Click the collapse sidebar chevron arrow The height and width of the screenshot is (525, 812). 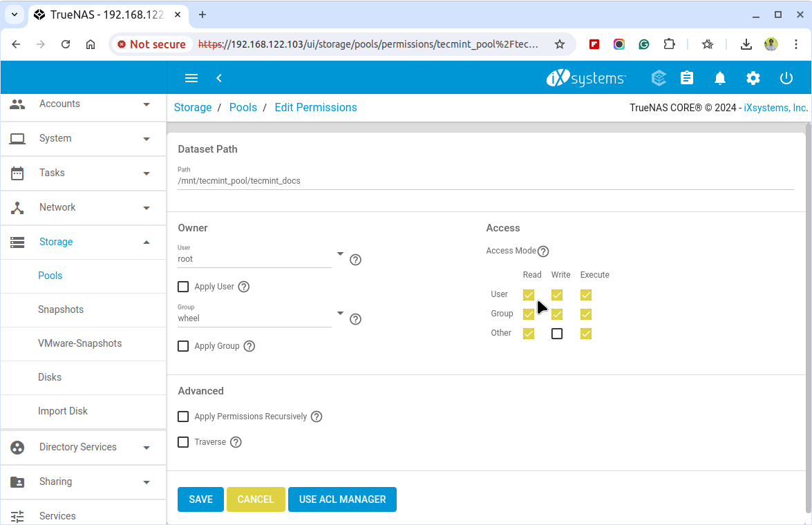point(219,78)
